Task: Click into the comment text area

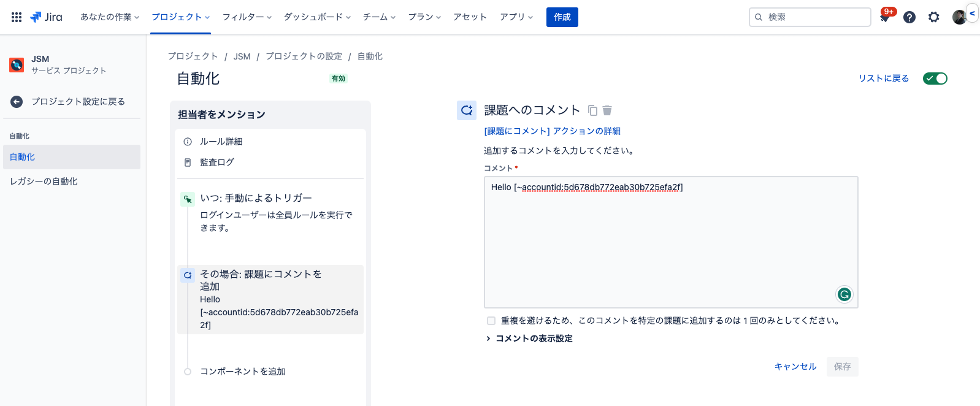Action: (x=671, y=242)
